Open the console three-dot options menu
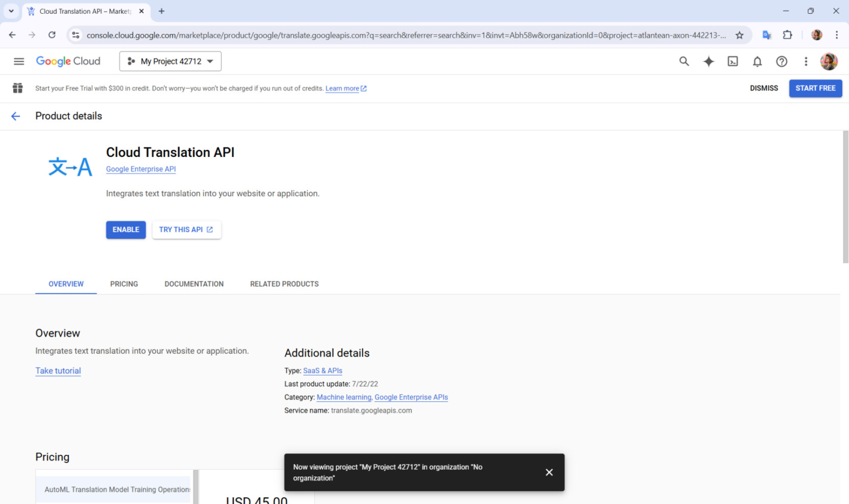 [x=806, y=61]
